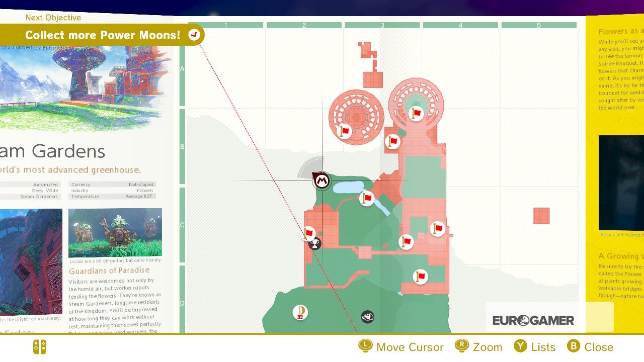Select map row label C
644x362 pixels.
point(182,225)
